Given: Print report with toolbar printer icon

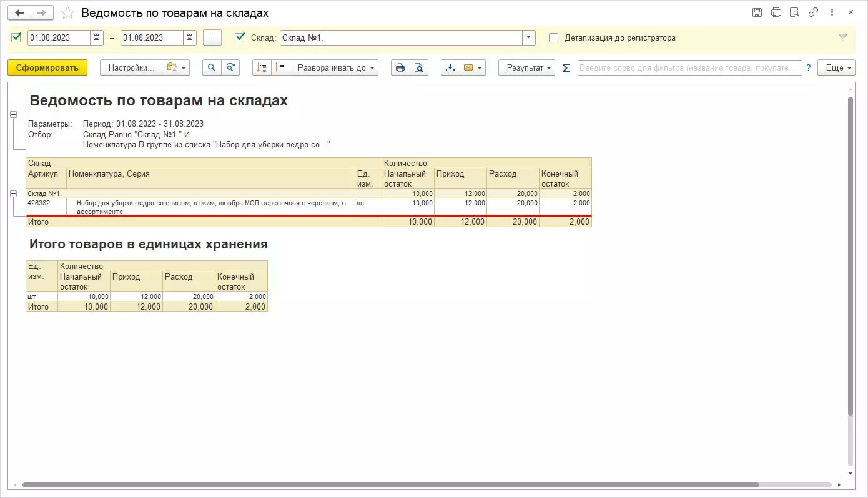Looking at the screenshot, I should (400, 67).
